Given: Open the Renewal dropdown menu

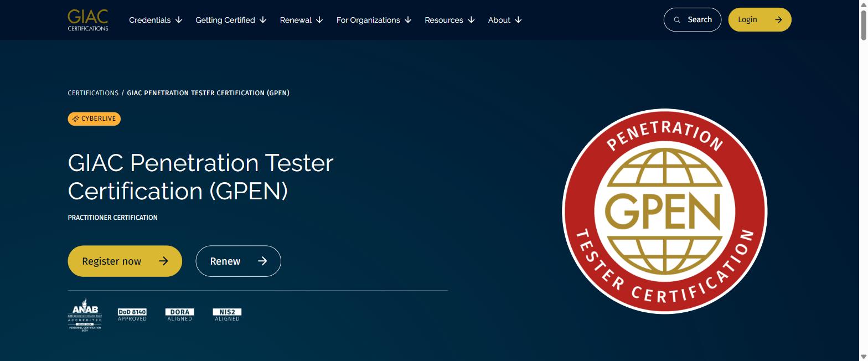Looking at the screenshot, I should (x=301, y=20).
